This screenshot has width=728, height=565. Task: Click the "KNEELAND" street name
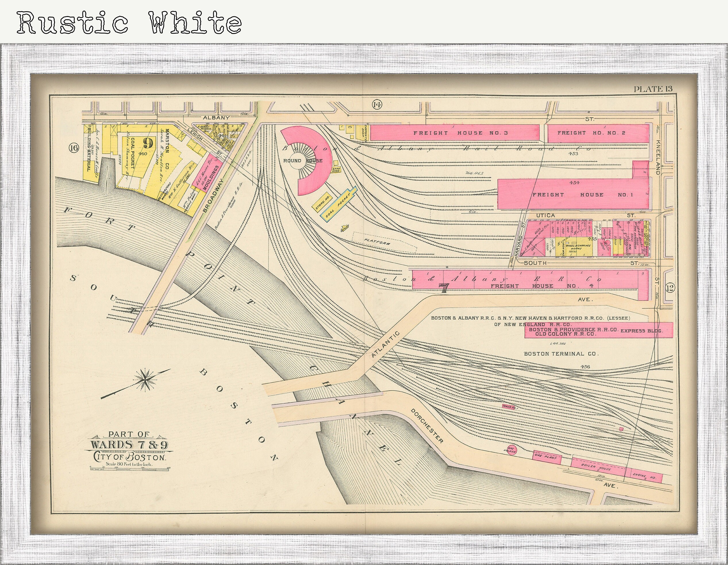coord(657,157)
